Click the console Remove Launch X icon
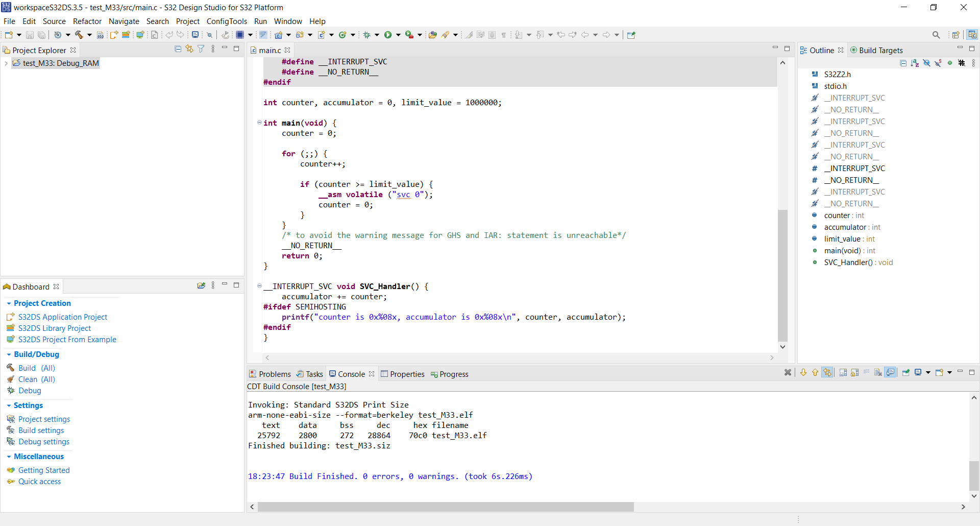 point(788,372)
